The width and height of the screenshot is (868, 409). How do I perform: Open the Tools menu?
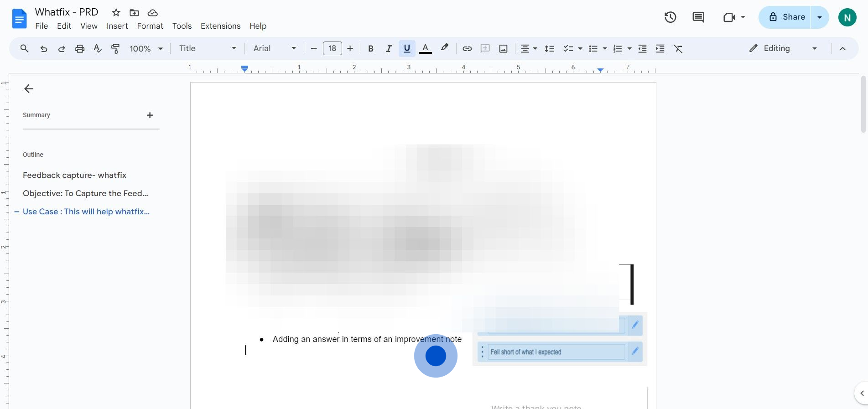click(182, 26)
